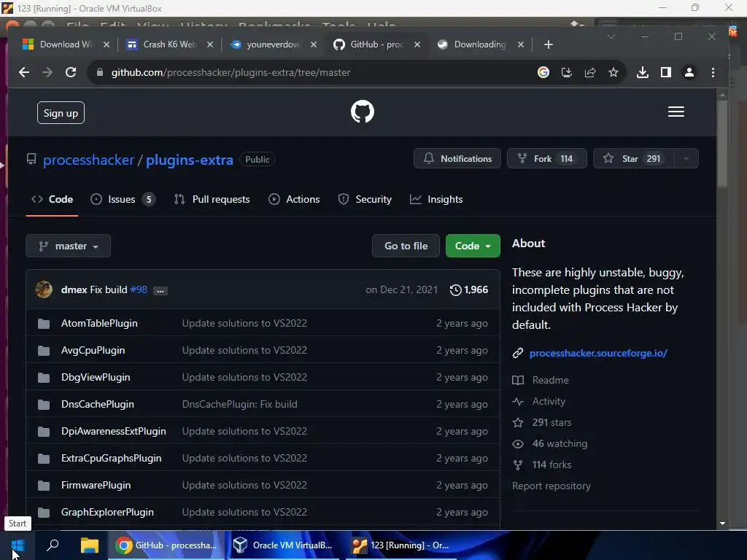Viewport: 747px width, 560px height.
Task: Bookmark this page with the star icon
Action: 613,72
